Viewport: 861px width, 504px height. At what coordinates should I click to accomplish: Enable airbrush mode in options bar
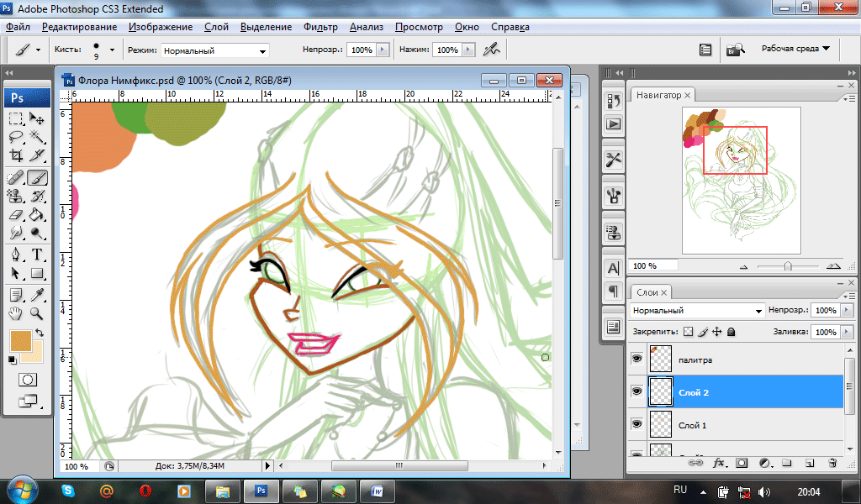coord(492,50)
